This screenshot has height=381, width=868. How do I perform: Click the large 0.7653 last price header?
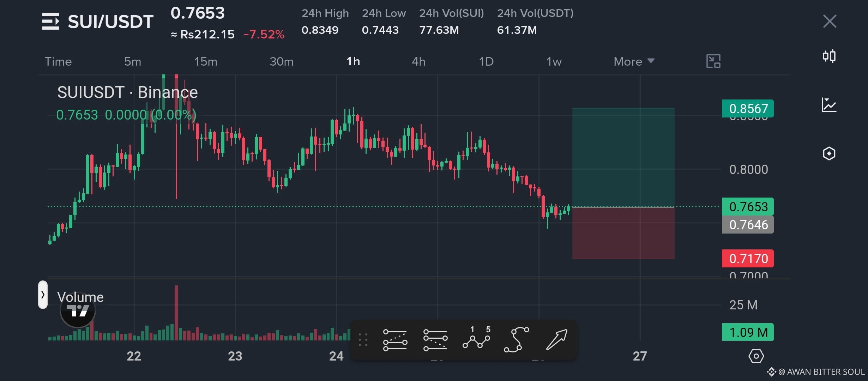pyautogui.click(x=198, y=13)
